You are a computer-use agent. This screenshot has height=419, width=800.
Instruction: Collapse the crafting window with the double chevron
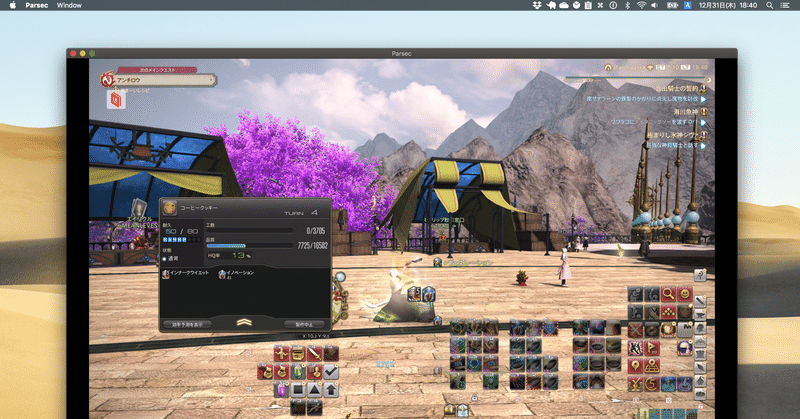tap(244, 323)
